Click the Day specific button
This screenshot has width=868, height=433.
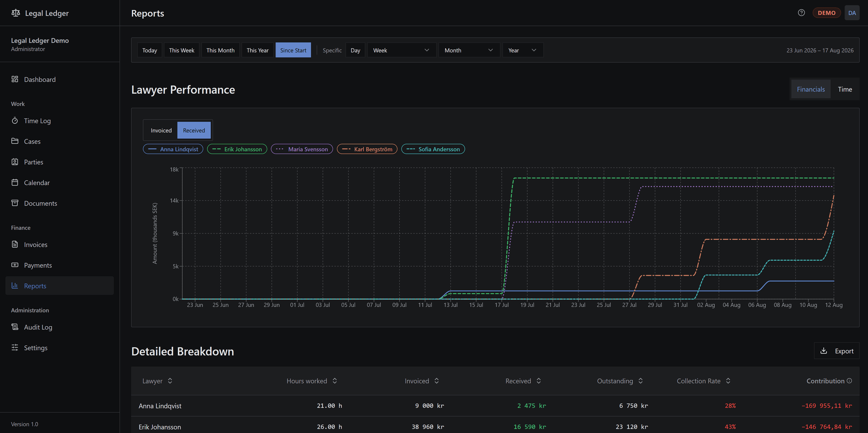(x=355, y=50)
